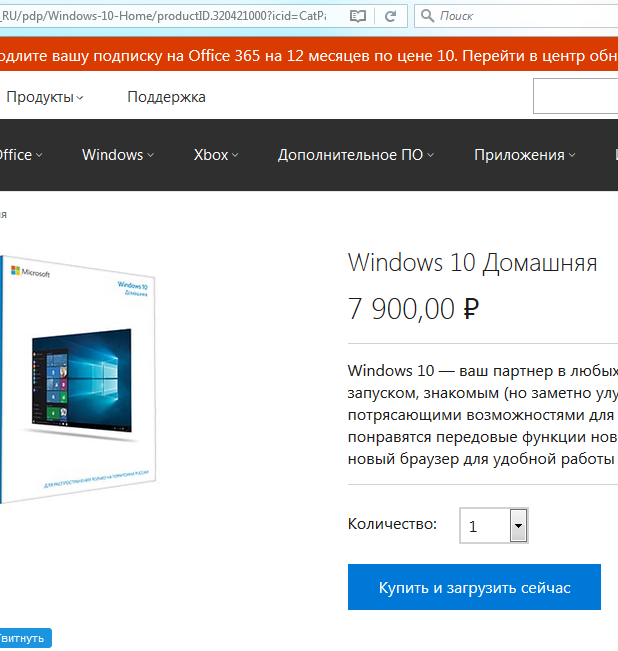The height and width of the screenshot is (651, 618).
Task: Expand the Приложения menu
Action: click(525, 155)
